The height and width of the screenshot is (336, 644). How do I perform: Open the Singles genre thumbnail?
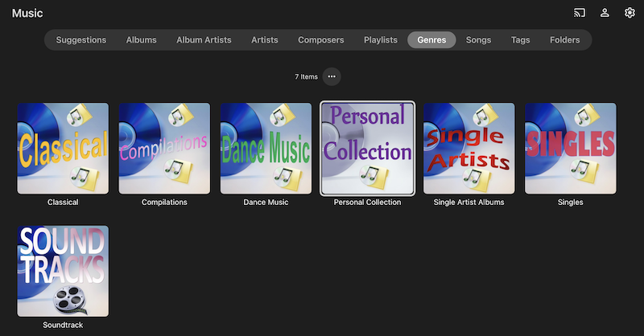[x=571, y=149]
